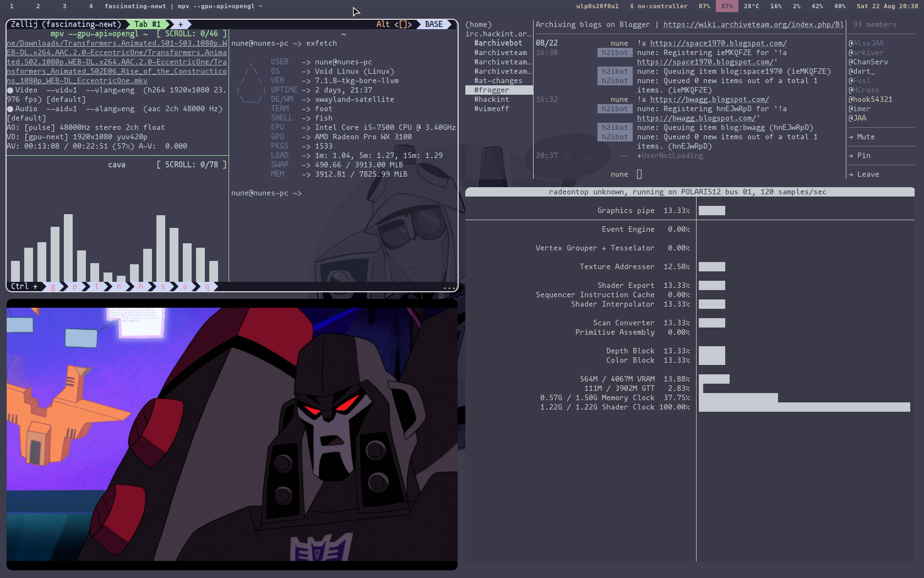Open the (home) buffer in IRC sidebar
The image size is (924, 578).
479,25
